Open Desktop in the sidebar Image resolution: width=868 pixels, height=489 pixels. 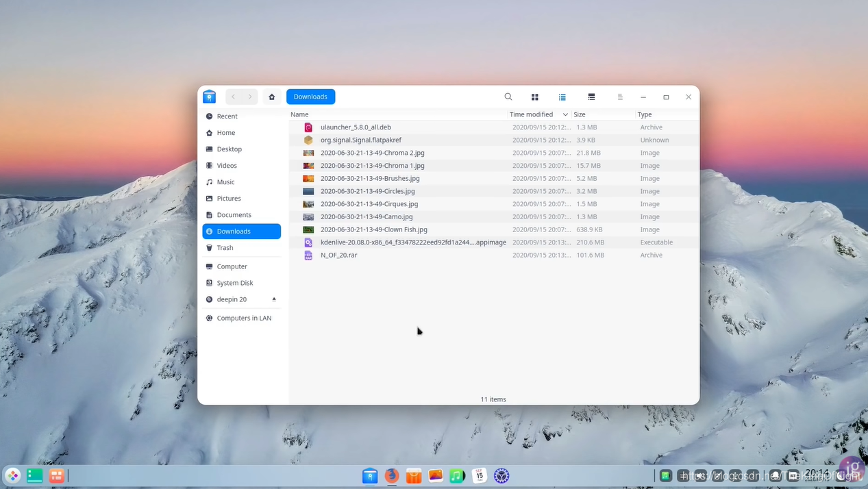pos(242,149)
